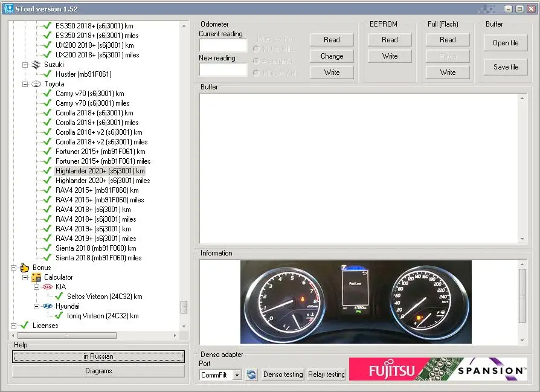Click checkmark beside Ioniq Visteon

pyautogui.click(x=59, y=315)
